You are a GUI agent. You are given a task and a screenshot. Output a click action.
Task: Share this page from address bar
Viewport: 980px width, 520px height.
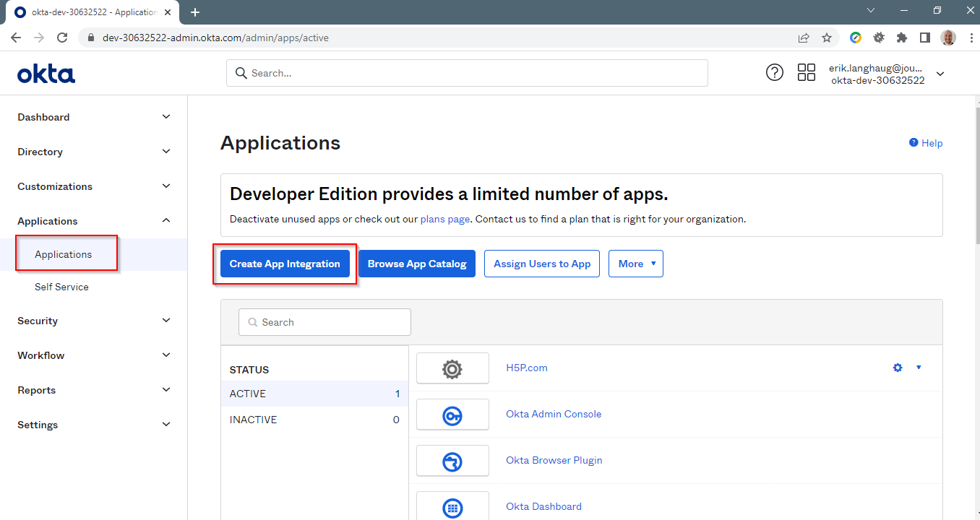[804, 38]
